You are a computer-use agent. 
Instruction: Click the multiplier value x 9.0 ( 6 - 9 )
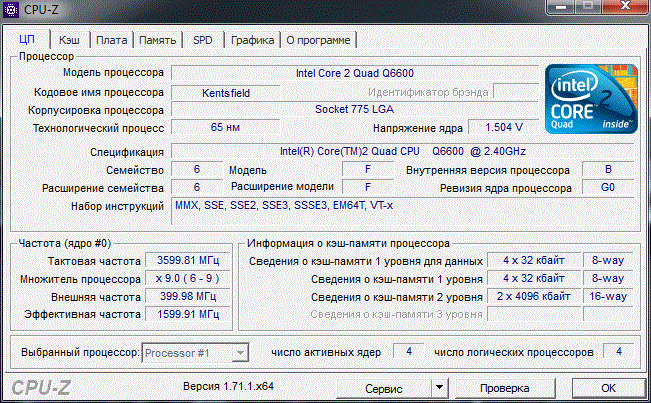[x=188, y=278]
